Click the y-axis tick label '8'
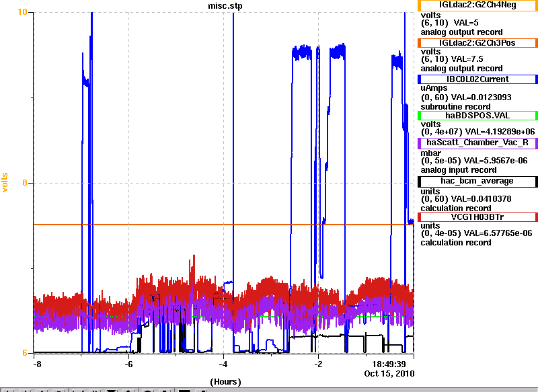Viewport: 538px width, 392px height. pos(25,183)
